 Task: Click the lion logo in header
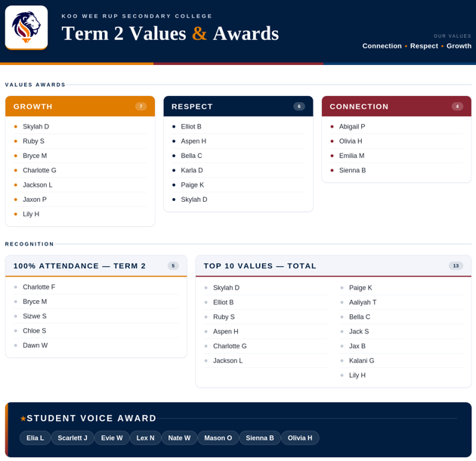click(26, 27)
